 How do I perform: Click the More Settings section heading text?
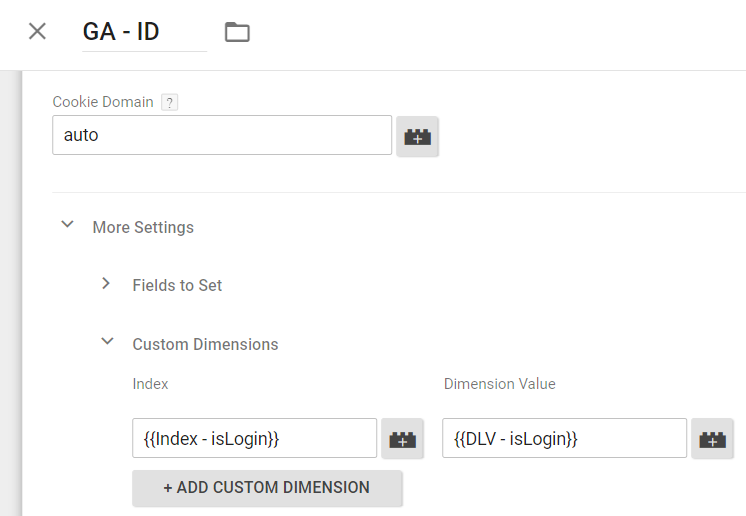click(143, 227)
